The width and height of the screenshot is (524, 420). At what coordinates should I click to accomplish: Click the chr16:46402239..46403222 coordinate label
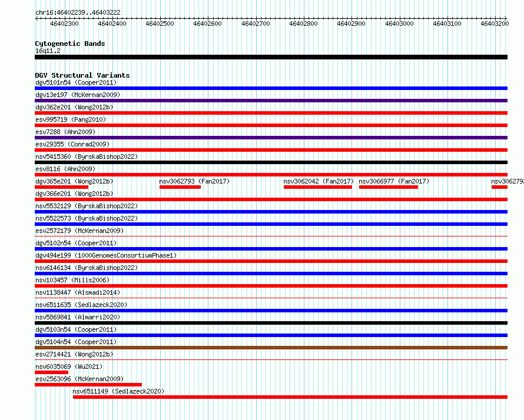(x=78, y=12)
